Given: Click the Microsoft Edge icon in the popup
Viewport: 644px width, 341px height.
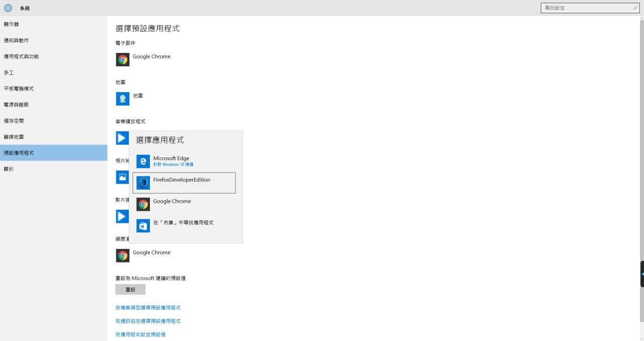Looking at the screenshot, I should 143,161.
